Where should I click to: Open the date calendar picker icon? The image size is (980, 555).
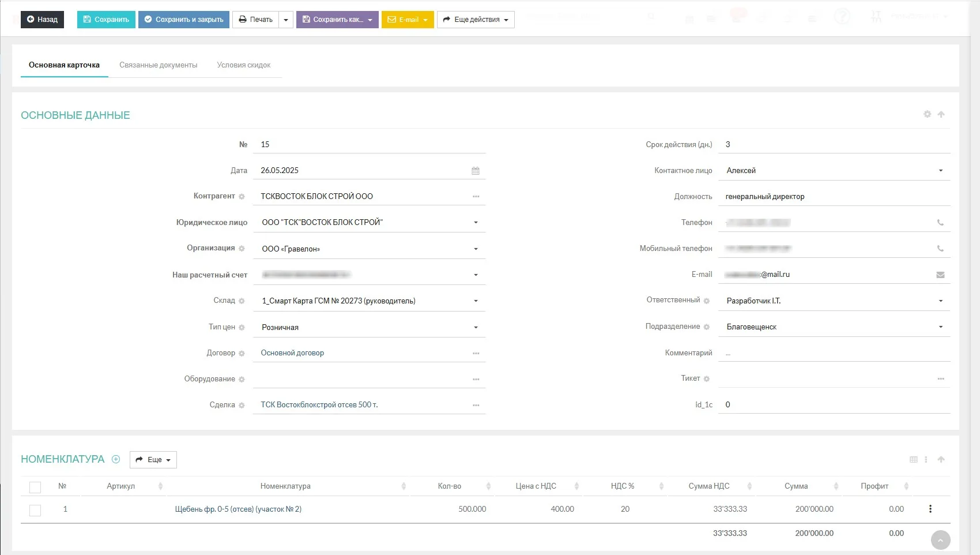coord(476,171)
